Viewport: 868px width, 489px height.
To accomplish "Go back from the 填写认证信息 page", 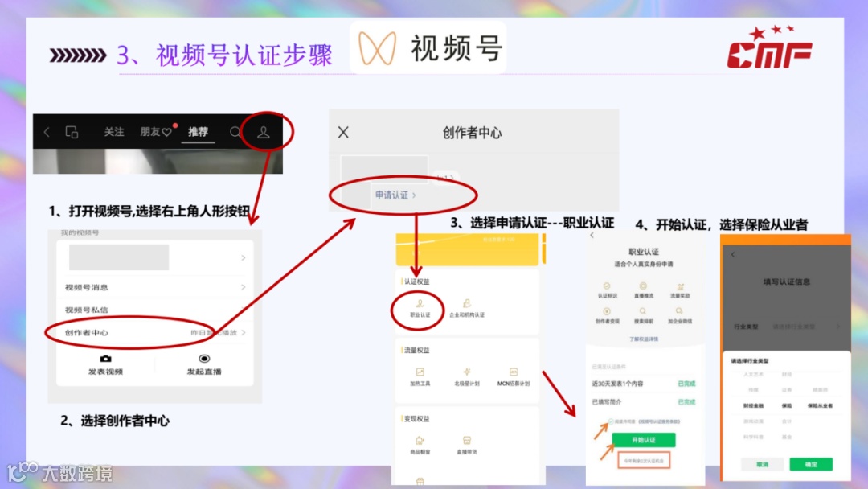I will (733, 255).
